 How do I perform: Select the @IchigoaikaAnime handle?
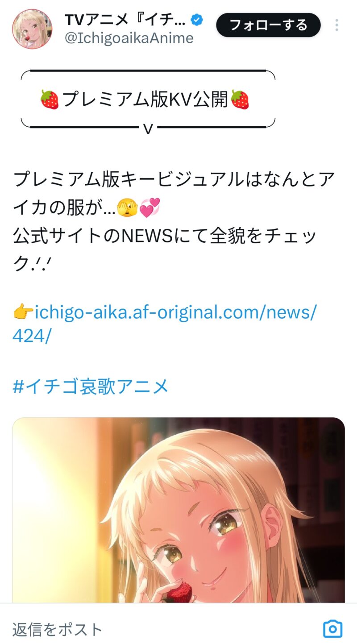point(129,38)
